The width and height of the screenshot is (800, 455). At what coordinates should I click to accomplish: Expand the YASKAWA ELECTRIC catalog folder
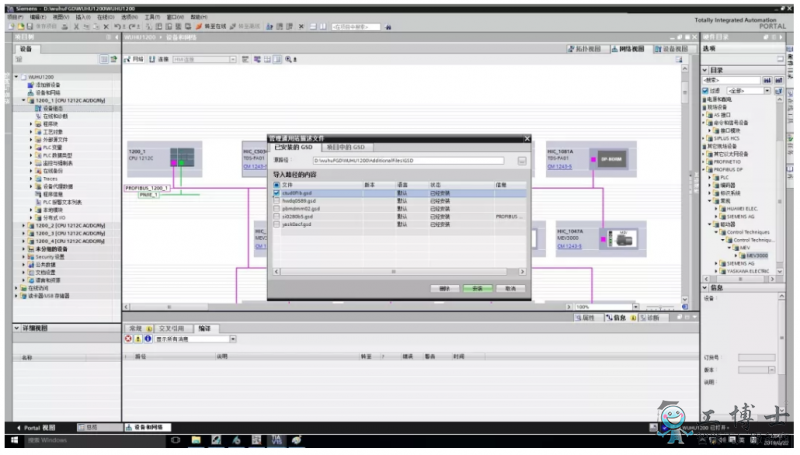point(716,271)
